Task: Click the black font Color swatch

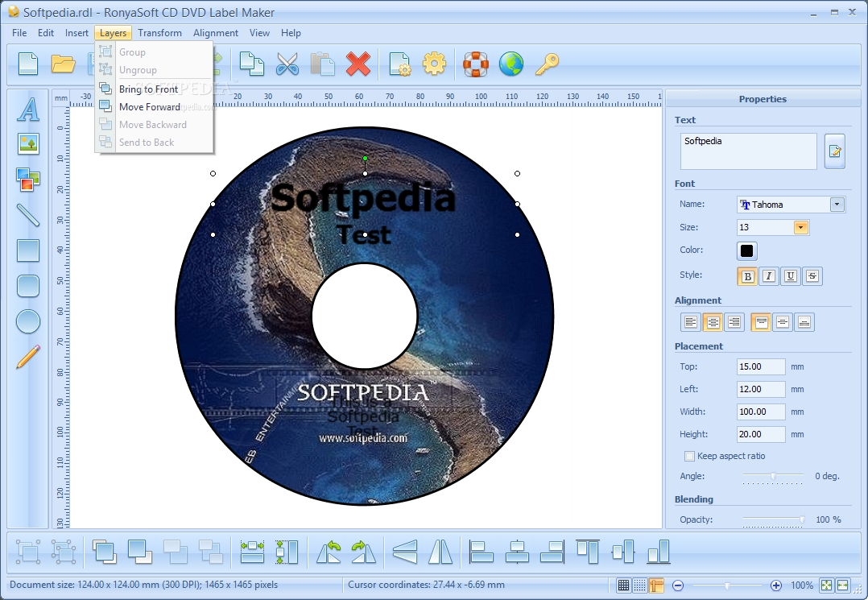Action: 746,250
